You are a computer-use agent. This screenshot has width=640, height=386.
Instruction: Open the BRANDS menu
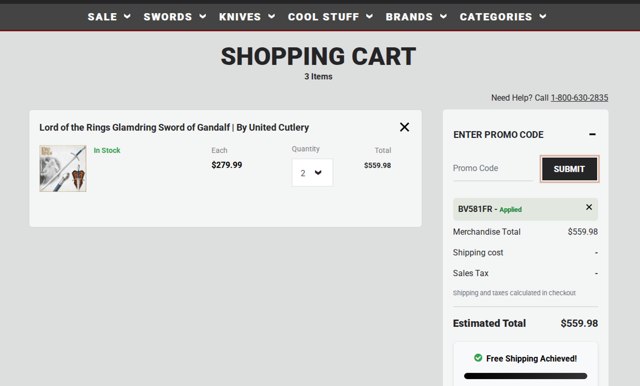click(416, 17)
